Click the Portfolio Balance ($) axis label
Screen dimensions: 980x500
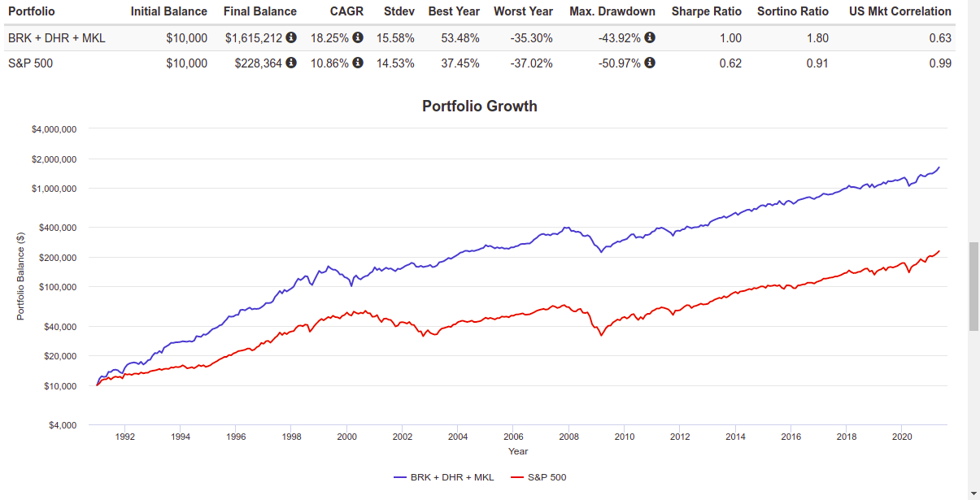click(21, 276)
